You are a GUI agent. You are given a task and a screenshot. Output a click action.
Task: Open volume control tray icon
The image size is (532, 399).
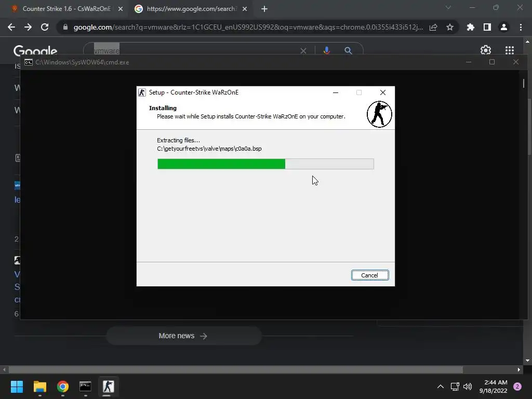(x=468, y=387)
